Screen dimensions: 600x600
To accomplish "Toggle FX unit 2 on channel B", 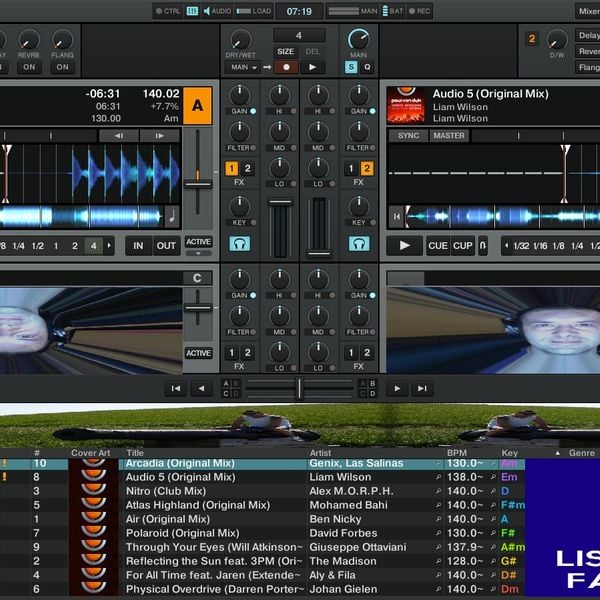I will 367,168.
